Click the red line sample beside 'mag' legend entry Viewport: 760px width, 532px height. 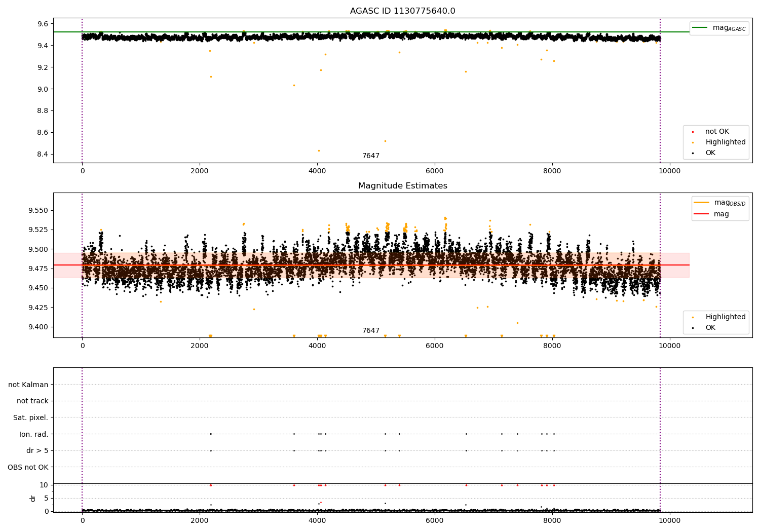pyautogui.click(x=702, y=214)
